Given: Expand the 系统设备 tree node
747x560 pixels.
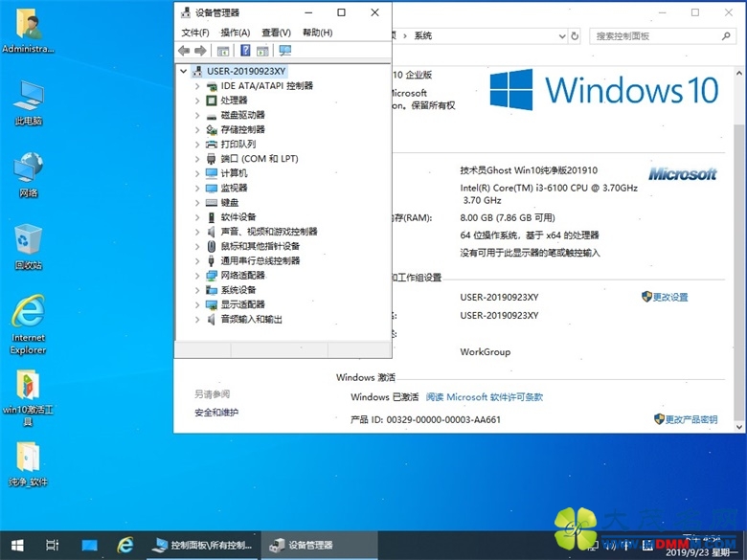Looking at the screenshot, I should [197, 290].
